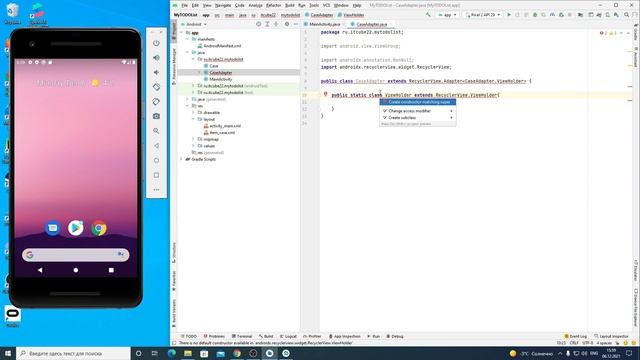Open the Event Log panel

pos(576,336)
